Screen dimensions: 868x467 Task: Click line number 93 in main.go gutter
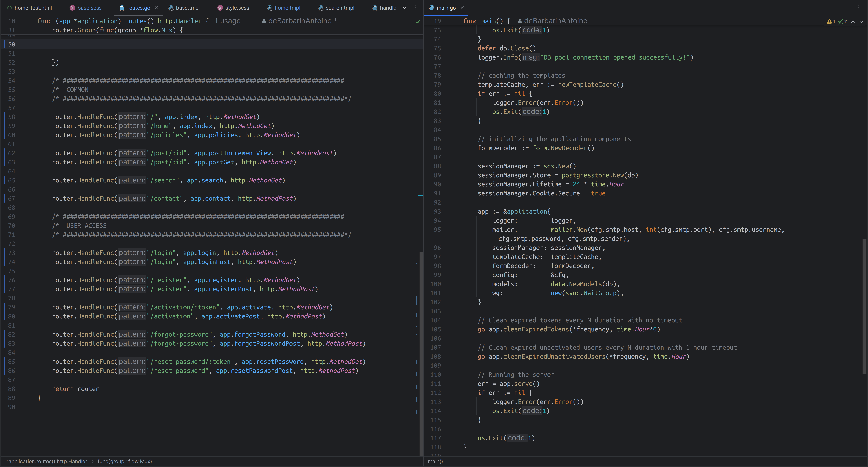tap(437, 212)
